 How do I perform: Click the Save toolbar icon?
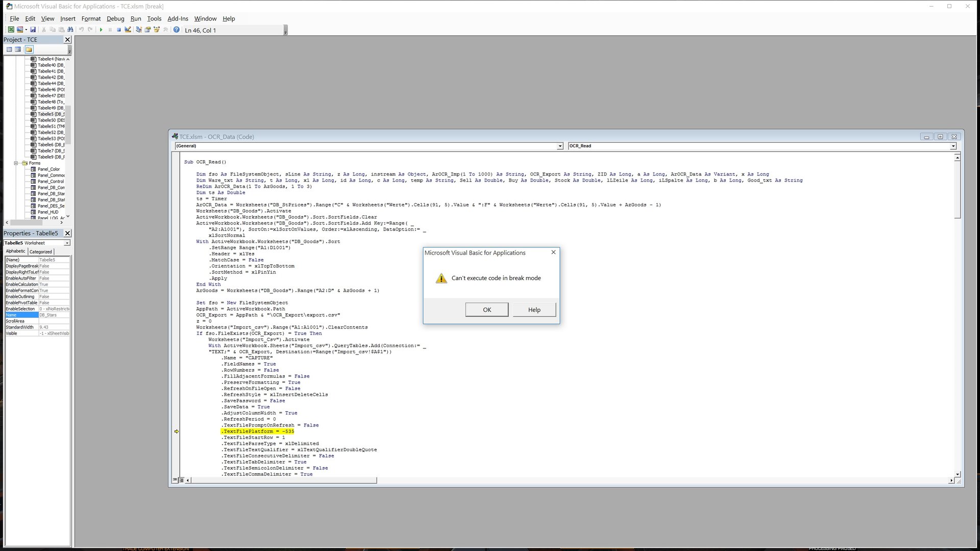[33, 30]
